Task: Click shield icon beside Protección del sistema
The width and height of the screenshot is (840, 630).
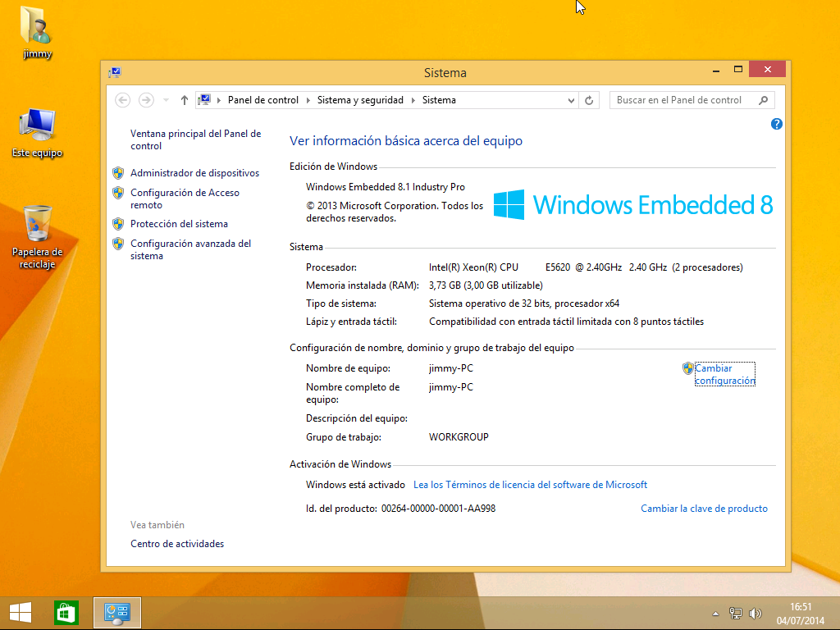Action: [x=118, y=224]
